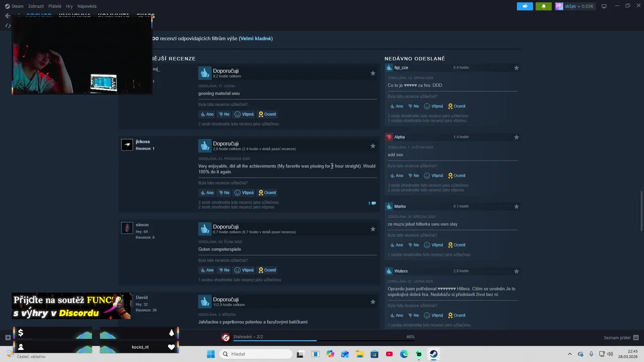Open the Zobrazit menu

point(36,6)
